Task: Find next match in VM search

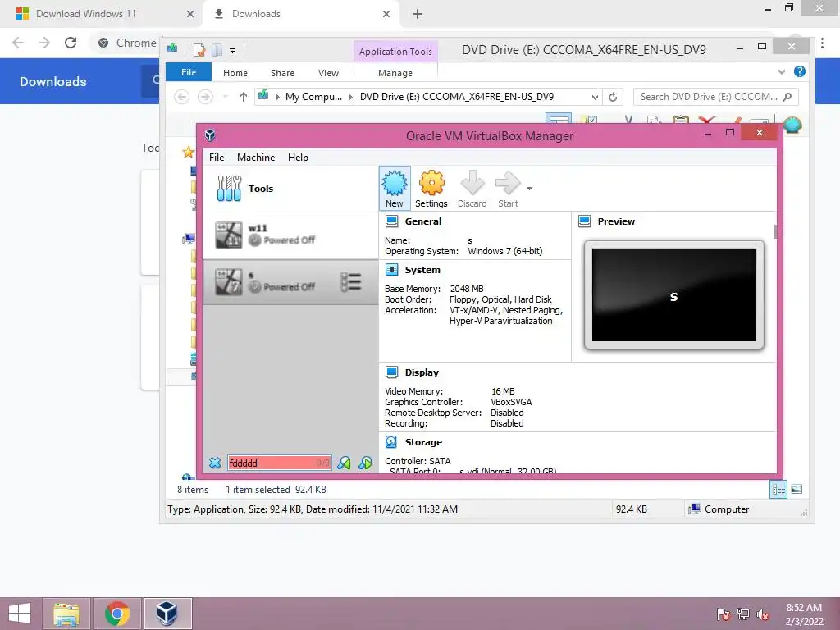Action: click(x=365, y=463)
